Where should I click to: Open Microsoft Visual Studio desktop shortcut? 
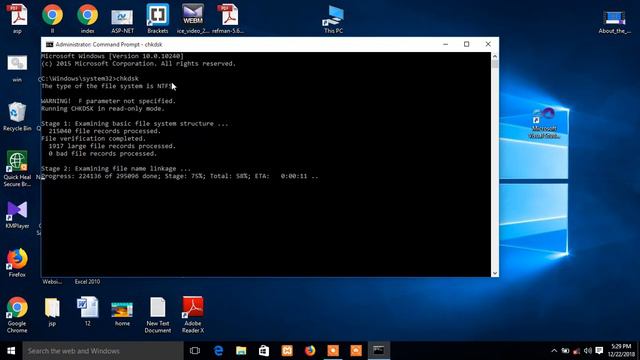(544, 123)
